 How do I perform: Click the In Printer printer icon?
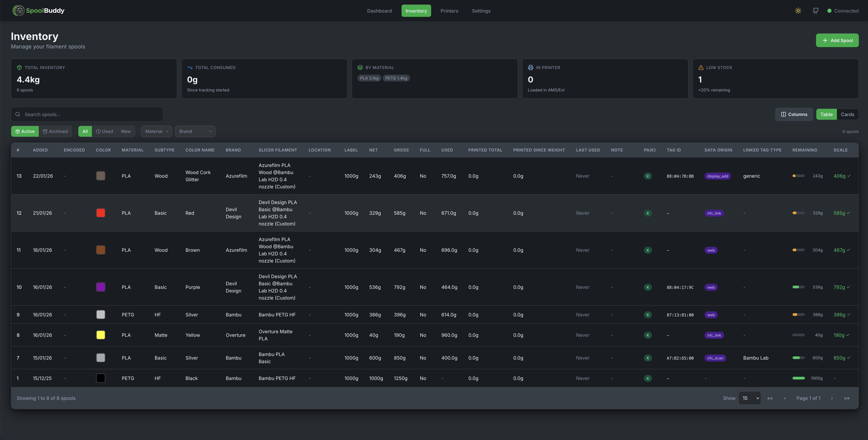click(530, 67)
